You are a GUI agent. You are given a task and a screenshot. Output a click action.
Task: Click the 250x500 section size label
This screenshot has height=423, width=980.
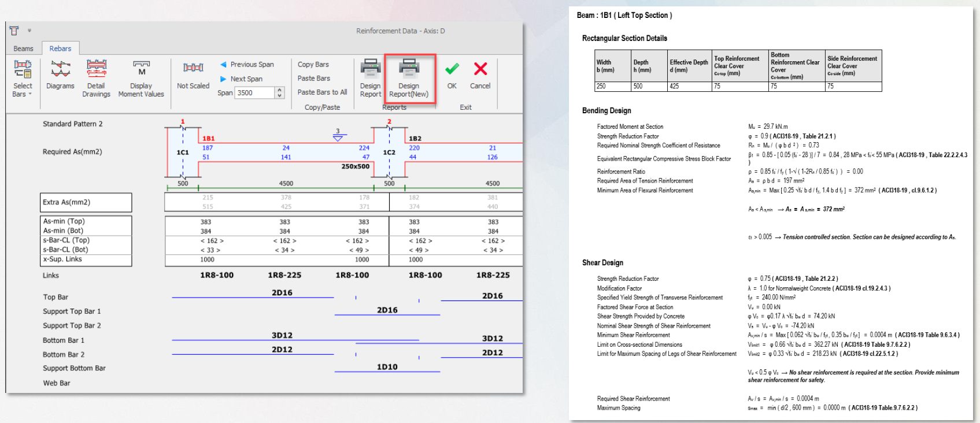356,166
